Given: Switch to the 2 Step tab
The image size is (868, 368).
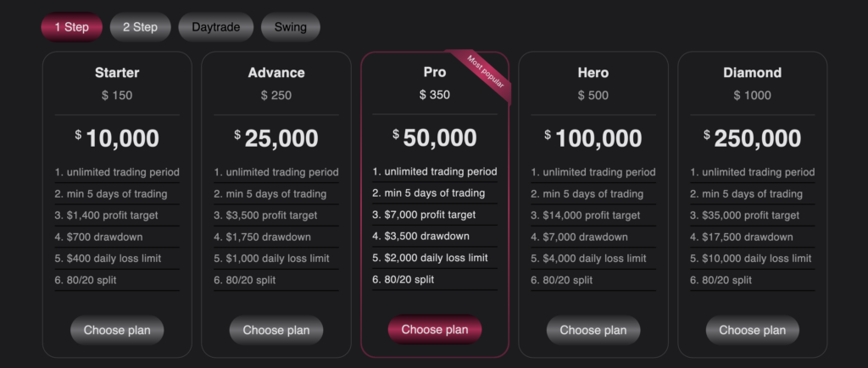Looking at the screenshot, I should point(140,27).
